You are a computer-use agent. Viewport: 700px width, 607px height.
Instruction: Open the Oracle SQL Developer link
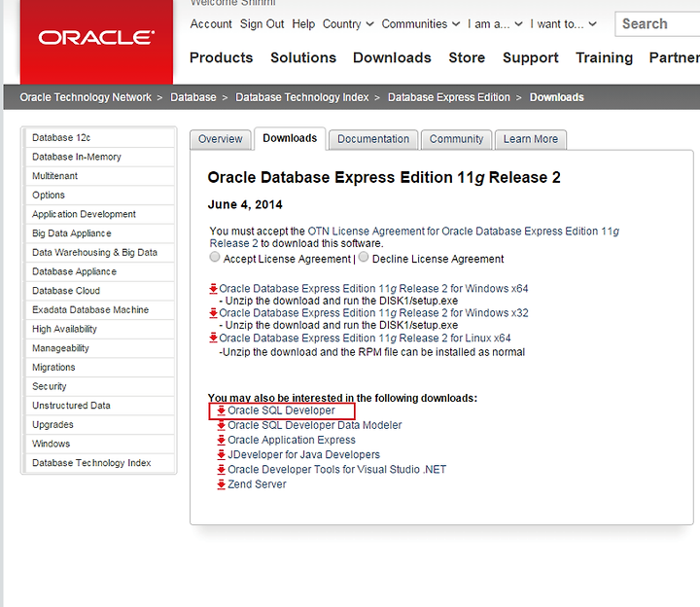(281, 411)
